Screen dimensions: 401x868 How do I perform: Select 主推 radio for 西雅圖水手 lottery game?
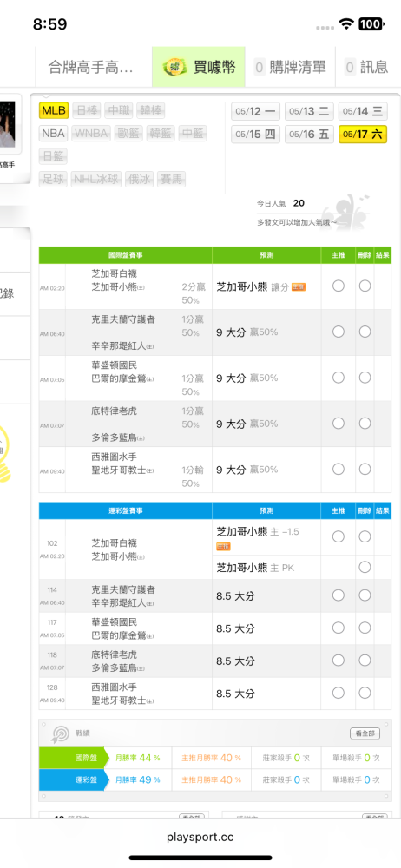pyautogui.click(x=339, y=693)
